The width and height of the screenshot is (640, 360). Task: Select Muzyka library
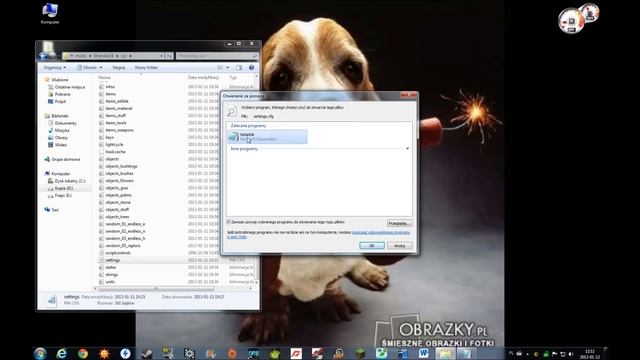tap(62, 130)
